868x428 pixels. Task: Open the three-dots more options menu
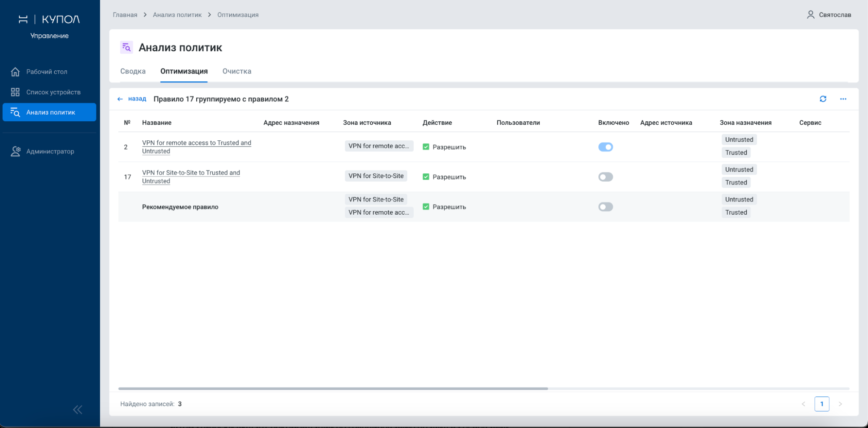point(843,99)
